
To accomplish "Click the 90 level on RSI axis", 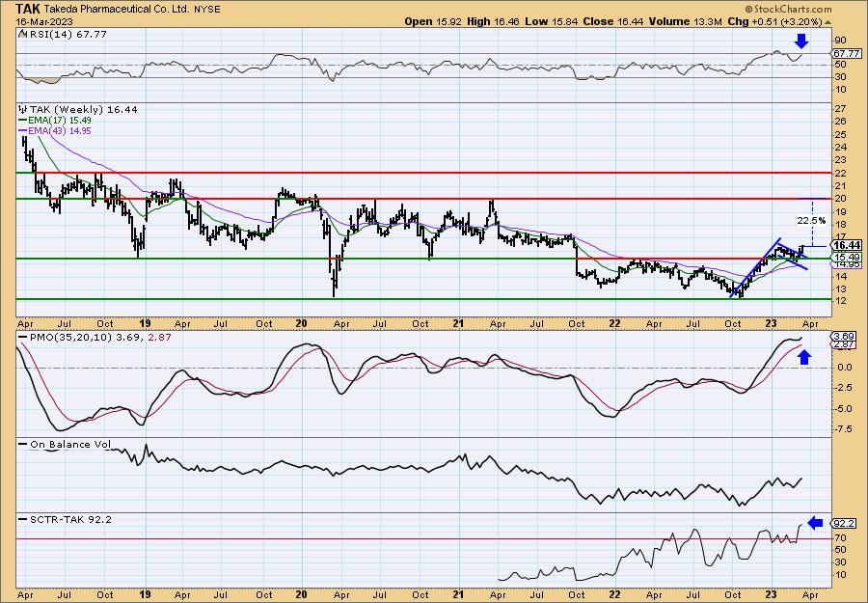I will [839, 41].
